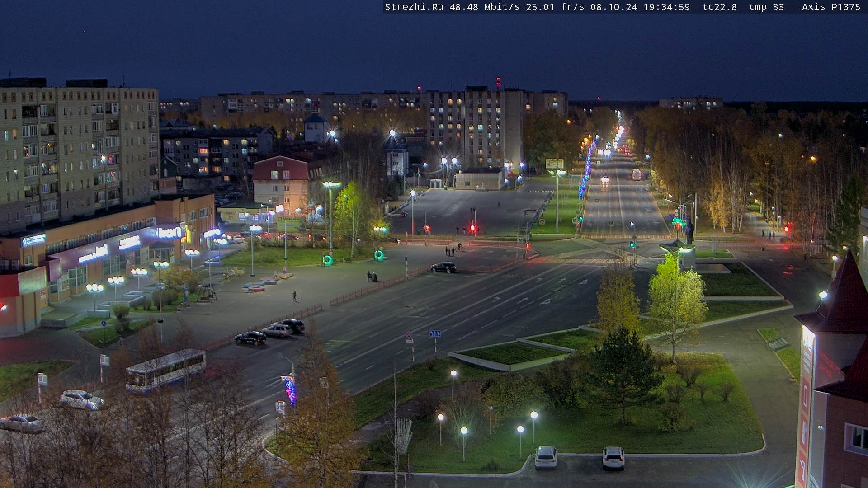Click the cmp 33 compression value
Screen dimensions: 868x488
[766, 7]
